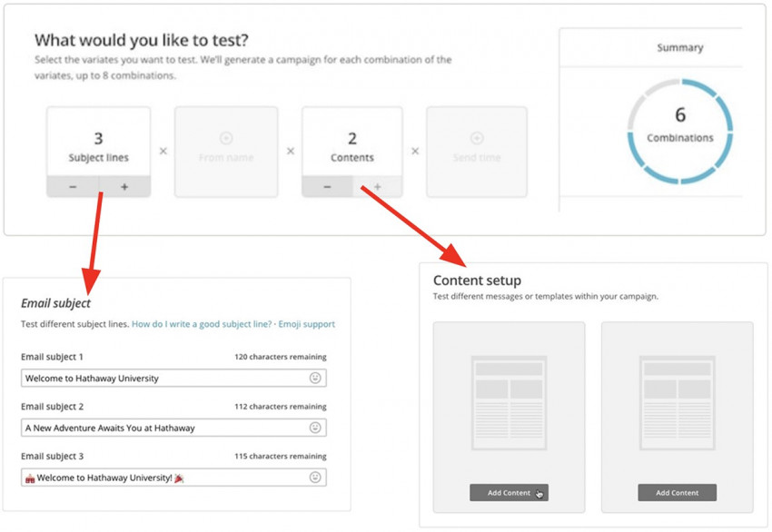
Task: Open the Emoji support link
Action: pos(306,324)
